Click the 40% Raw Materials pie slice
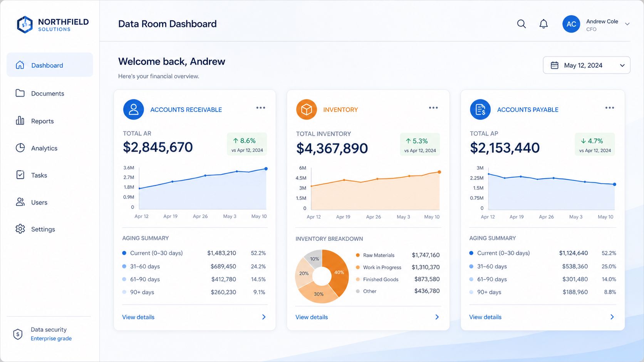Viewport: 644px width, 362px height. pyautogui.click(x=336, y=271)
